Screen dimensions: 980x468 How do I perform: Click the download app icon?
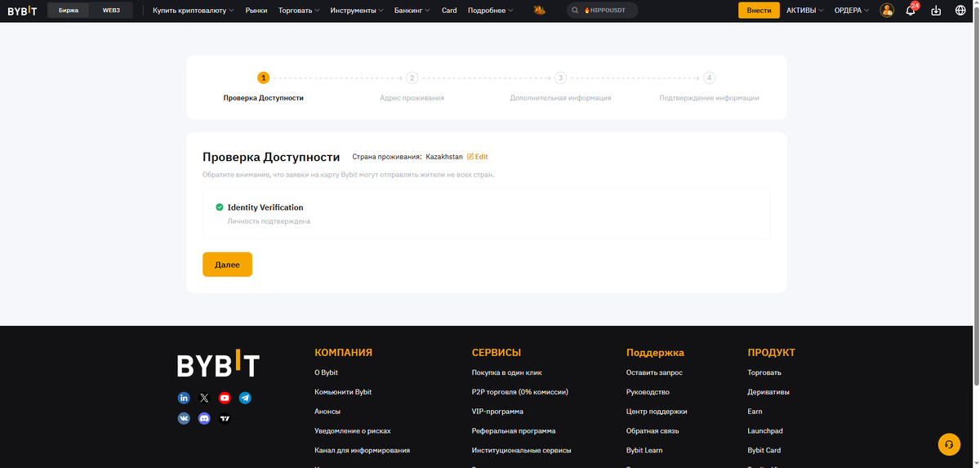point(936,11)
